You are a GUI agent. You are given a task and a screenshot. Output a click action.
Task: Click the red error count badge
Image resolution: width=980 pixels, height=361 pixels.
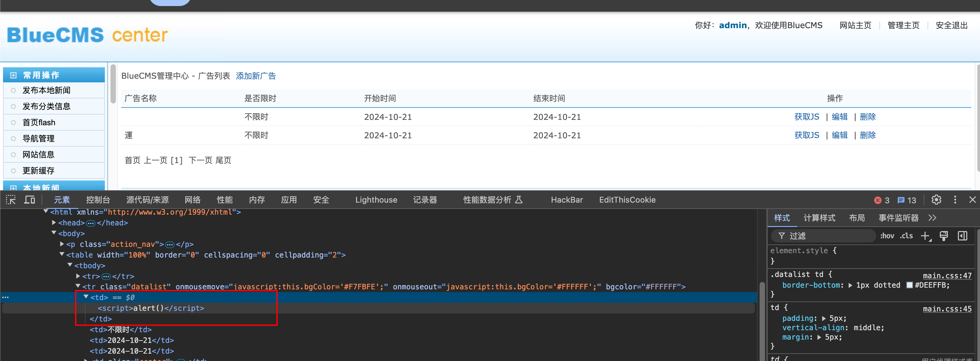tap(882, 200)
